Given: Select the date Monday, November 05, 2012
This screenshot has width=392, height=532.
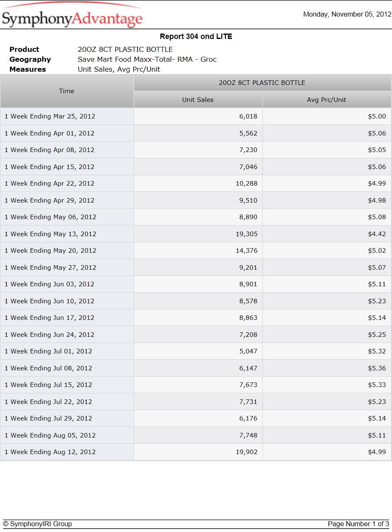Looking at the screenshot, I should click(347, 15).
